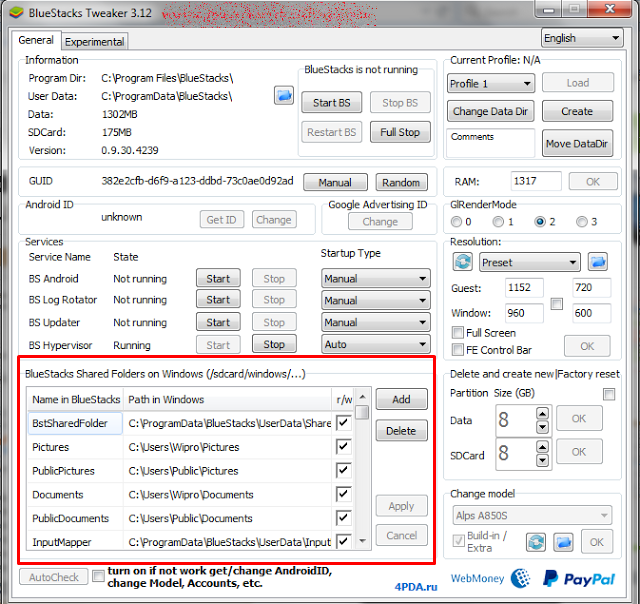Open the PayPal donation logo
Viewport: 640px width, 604px height.
tap(579, 579)
